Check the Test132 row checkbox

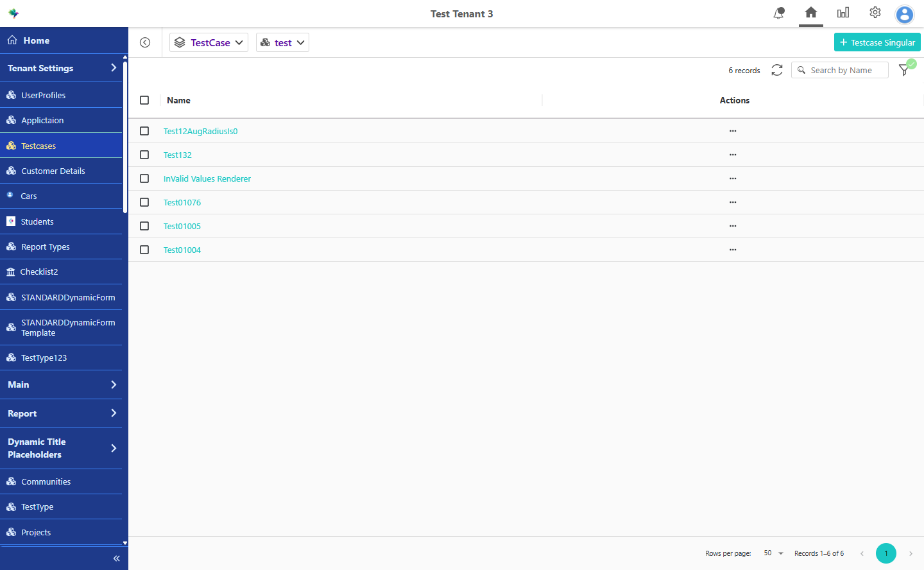tap(144, 155)
